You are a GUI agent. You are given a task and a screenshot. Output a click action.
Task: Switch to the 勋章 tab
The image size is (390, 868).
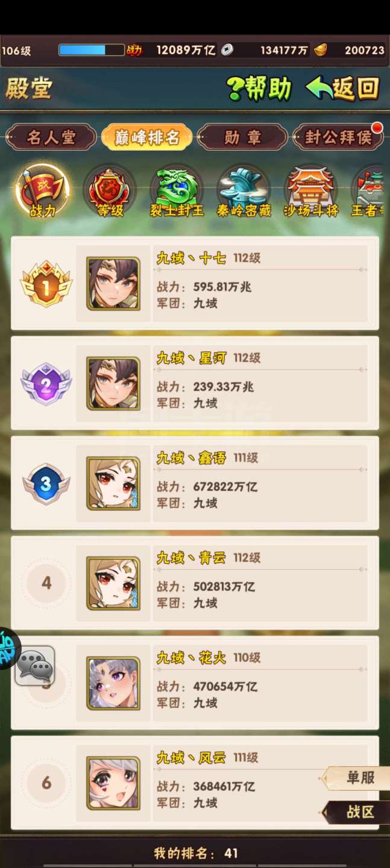point(242,137)
